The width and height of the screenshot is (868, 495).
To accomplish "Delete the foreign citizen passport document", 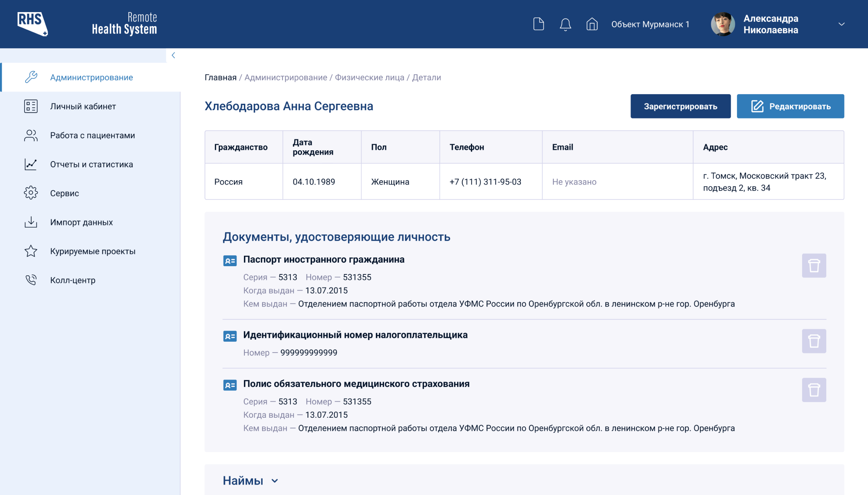I will pyautogui.click(x=814, y=265).
